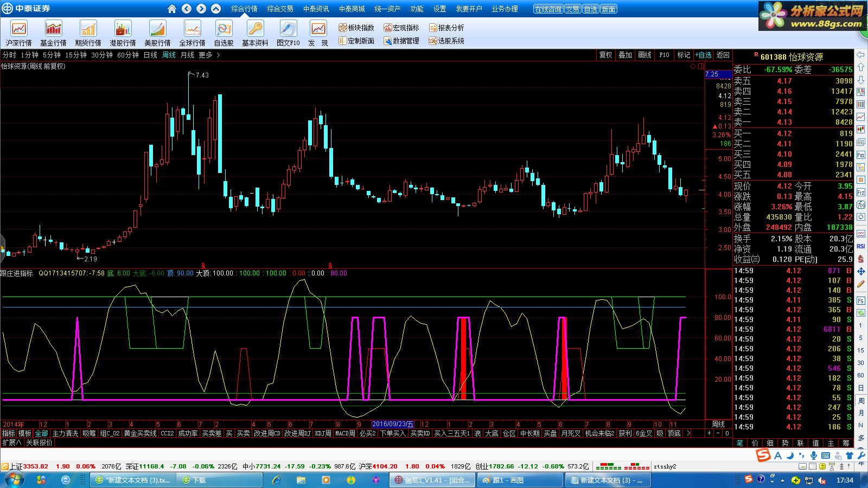Open 基金行情 fund quotes icon

[53, 34]
